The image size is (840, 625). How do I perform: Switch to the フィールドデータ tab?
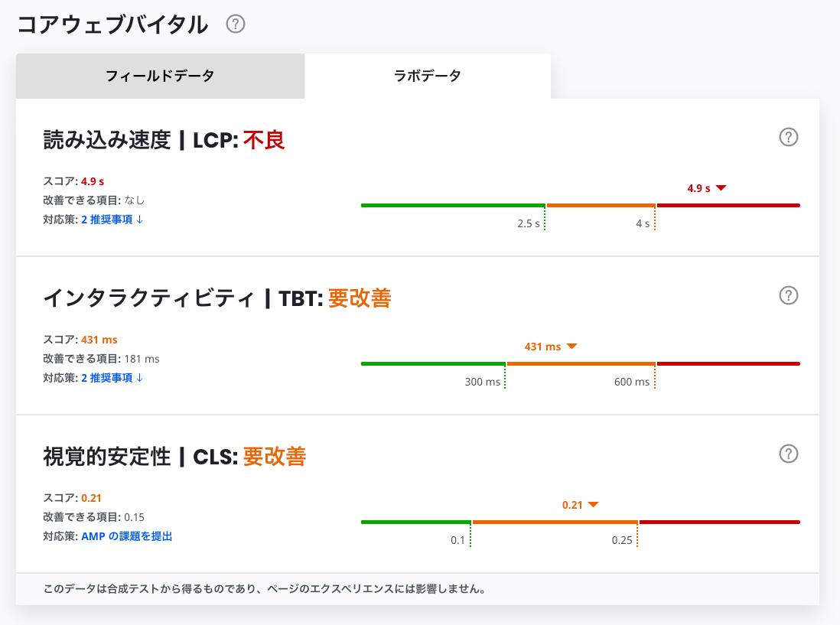160,76
